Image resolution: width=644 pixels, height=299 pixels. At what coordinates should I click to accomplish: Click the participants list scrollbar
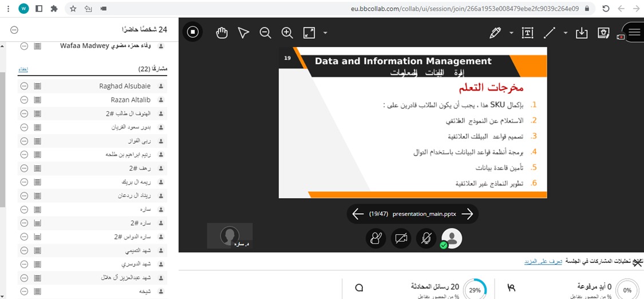[x=3, y=137]
